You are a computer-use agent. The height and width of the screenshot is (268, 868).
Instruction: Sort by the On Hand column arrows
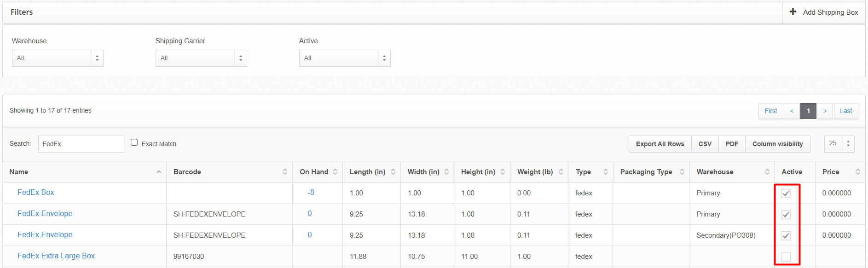pos(335,172)
